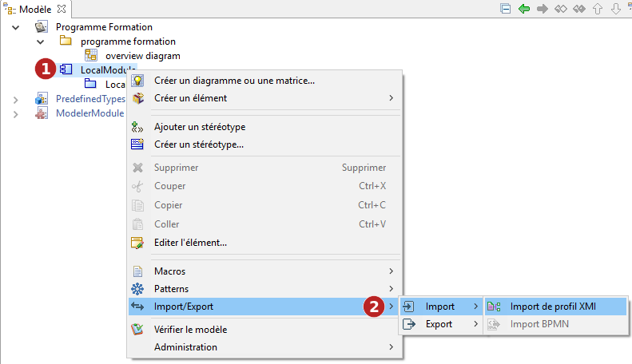
Task: Click the LocalModule component icon
Action: coord(66,69)
